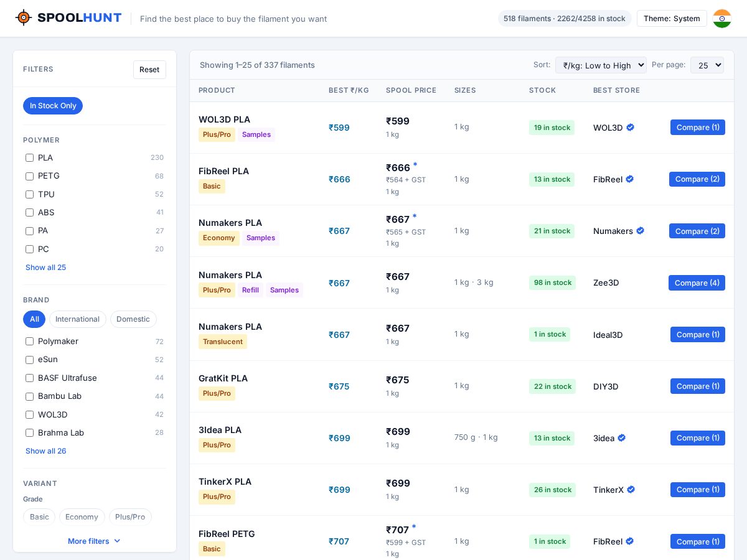
Task: Check the PC polymer checkbox
Action: (x=29, y=249)
